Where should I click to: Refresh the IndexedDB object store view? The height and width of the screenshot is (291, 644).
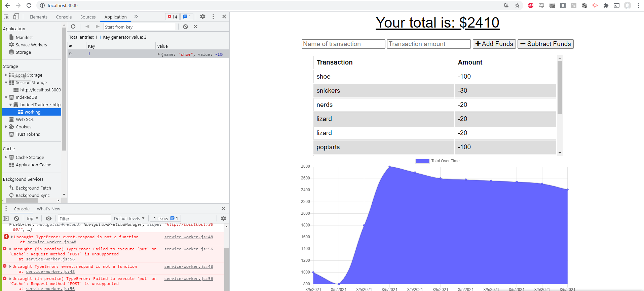point(73,27)
